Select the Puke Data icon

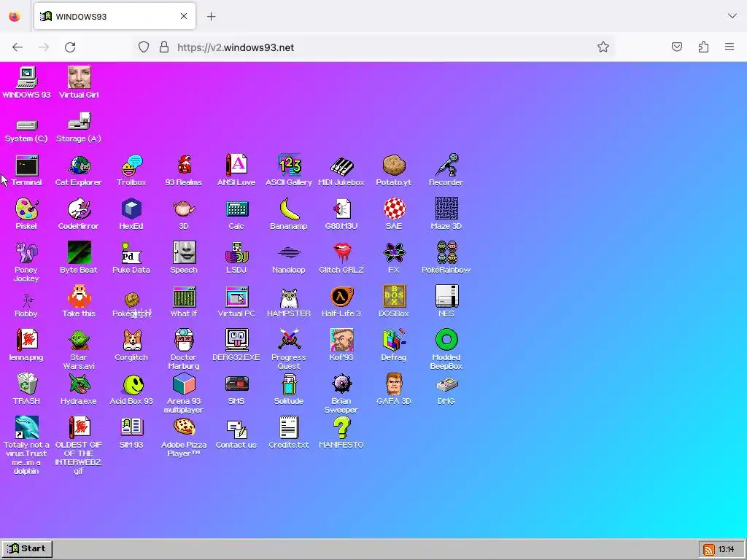click(x=131, y=254)
